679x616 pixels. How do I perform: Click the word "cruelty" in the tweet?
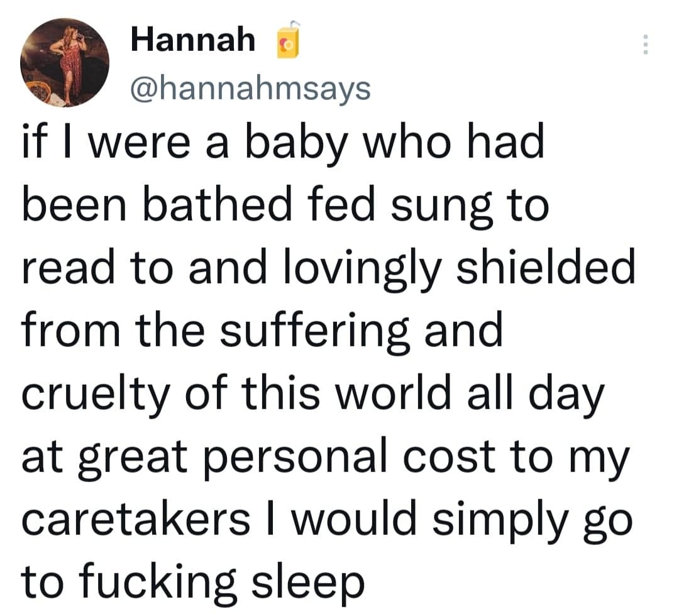point(93,394)
